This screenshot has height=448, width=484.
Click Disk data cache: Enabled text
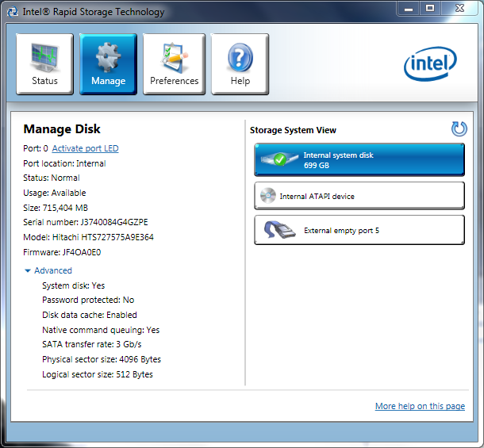pos(90,315)
